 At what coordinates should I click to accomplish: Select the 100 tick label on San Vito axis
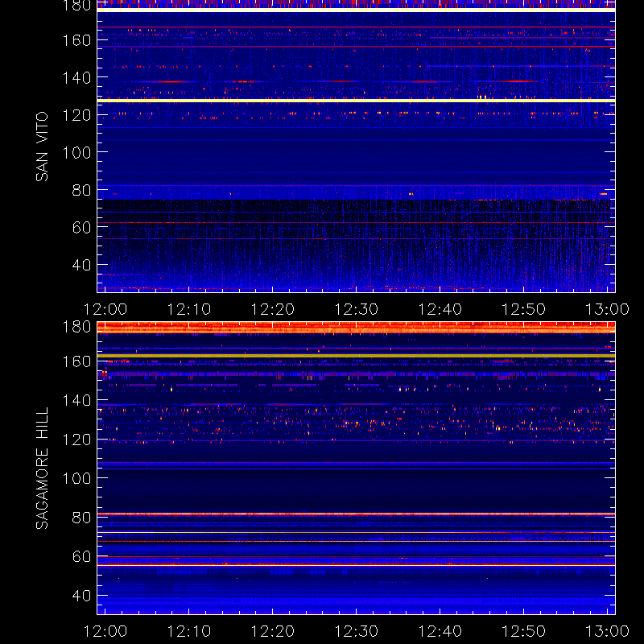pos(76,153)
